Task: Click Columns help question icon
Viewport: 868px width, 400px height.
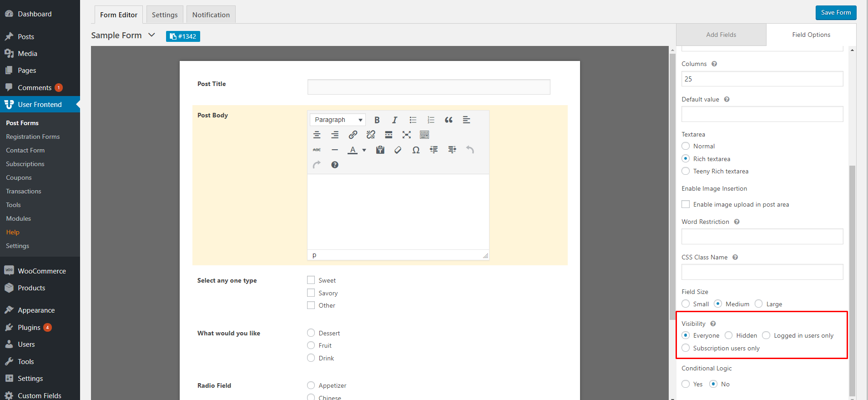Action: point(714,64)
